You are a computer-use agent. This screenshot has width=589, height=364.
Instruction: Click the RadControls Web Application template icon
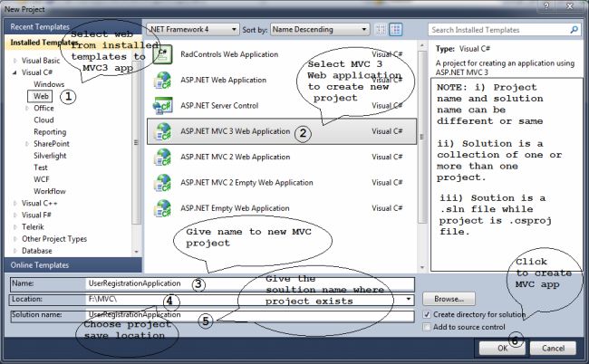(x=162, y=55)
